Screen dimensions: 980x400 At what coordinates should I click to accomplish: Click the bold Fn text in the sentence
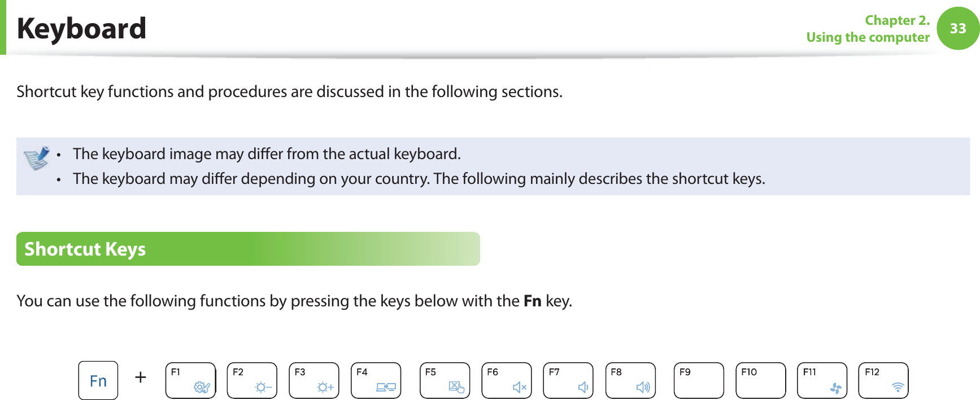coord(532,301)
